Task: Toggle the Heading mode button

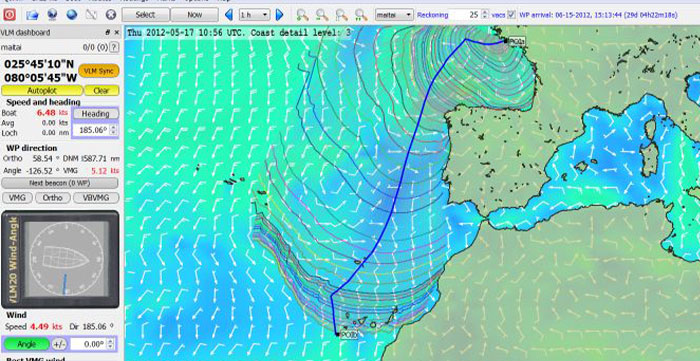Action: [96, 113]
